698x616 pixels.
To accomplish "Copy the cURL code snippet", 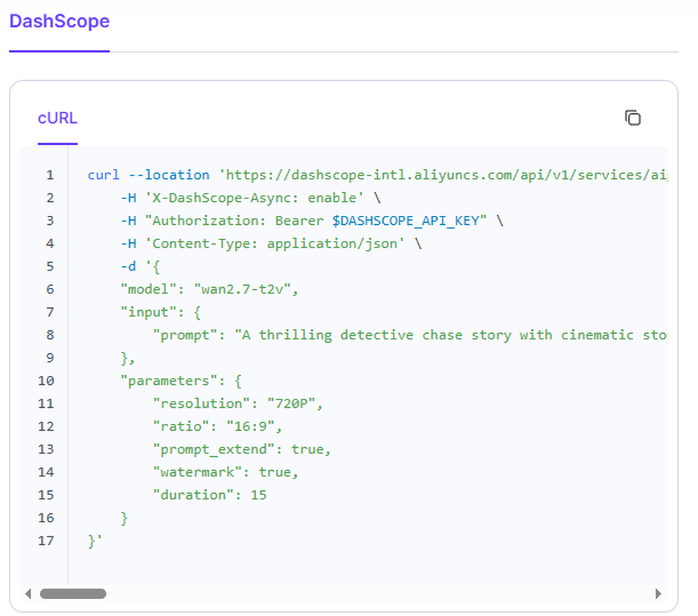I will [x=632, y=118].
